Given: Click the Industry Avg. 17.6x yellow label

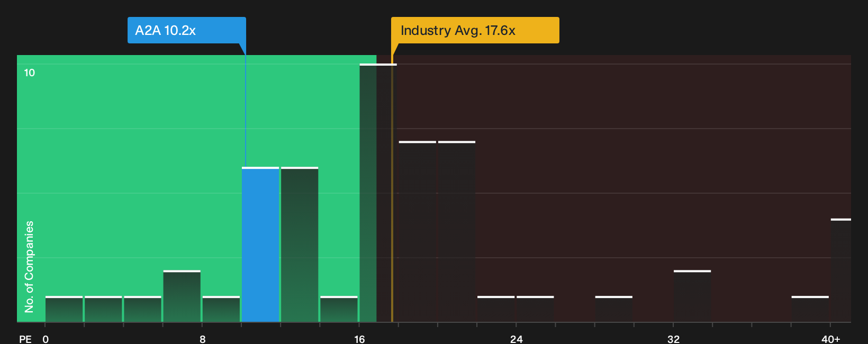Looking at the screenshot, I should pos(475,30).
